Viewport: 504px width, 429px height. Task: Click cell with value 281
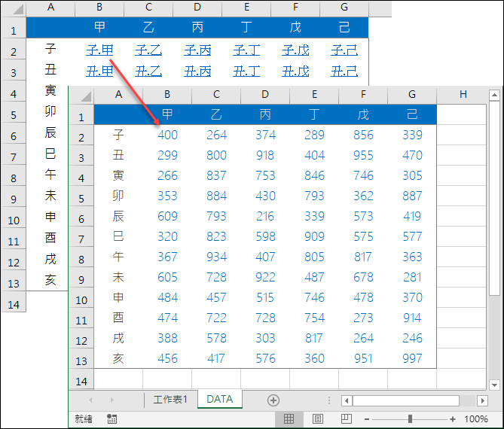point(412,277)
